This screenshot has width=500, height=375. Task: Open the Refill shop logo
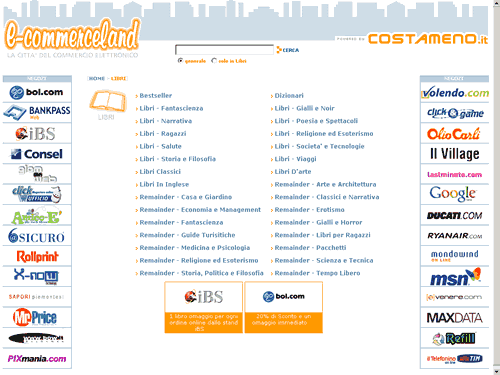click(x=454, y=338)
